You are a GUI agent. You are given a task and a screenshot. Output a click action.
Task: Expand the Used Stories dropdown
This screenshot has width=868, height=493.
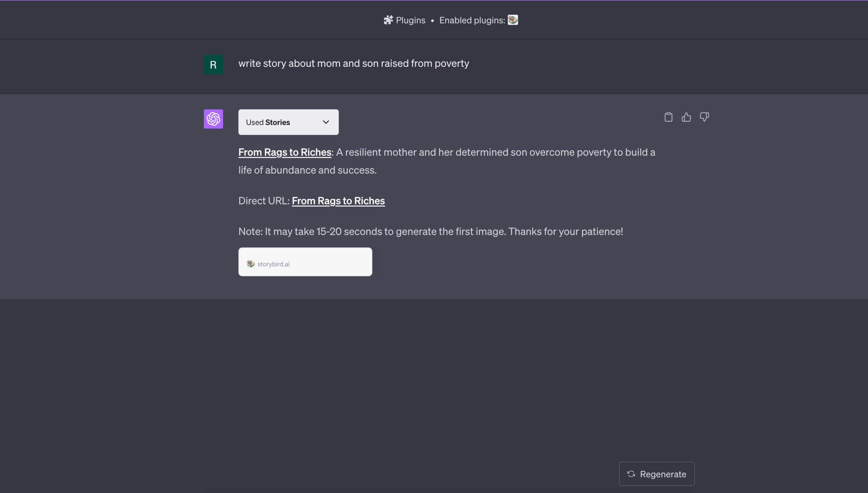point(288,122)
